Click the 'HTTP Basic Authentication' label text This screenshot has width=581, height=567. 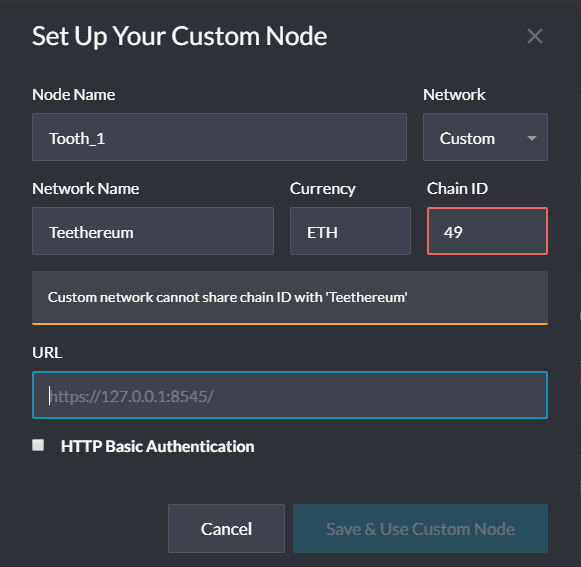tap(157, 446)
